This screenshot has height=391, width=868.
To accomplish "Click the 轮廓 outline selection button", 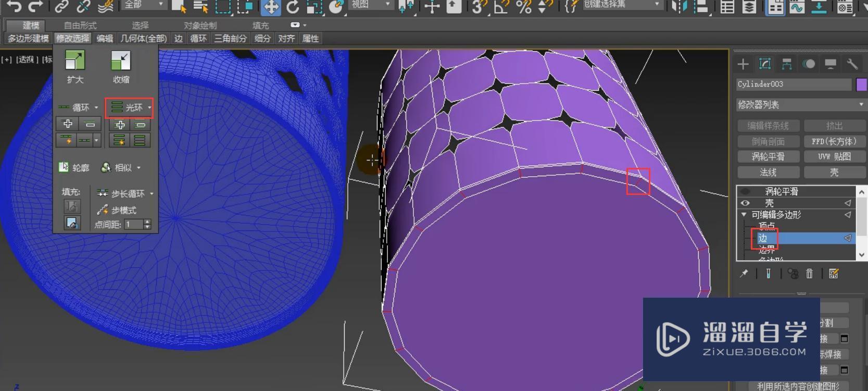I will pyautogui.click(x=74, y=167).
